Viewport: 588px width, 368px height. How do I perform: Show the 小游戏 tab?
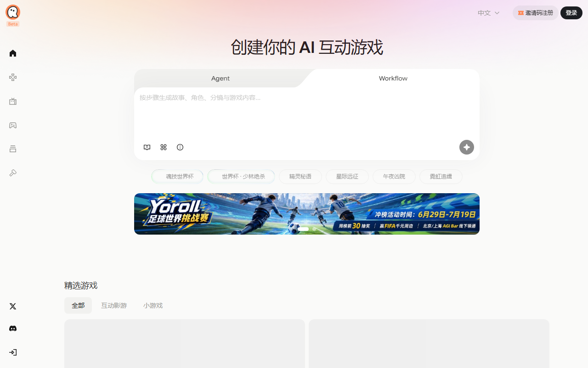coord(153,305)
